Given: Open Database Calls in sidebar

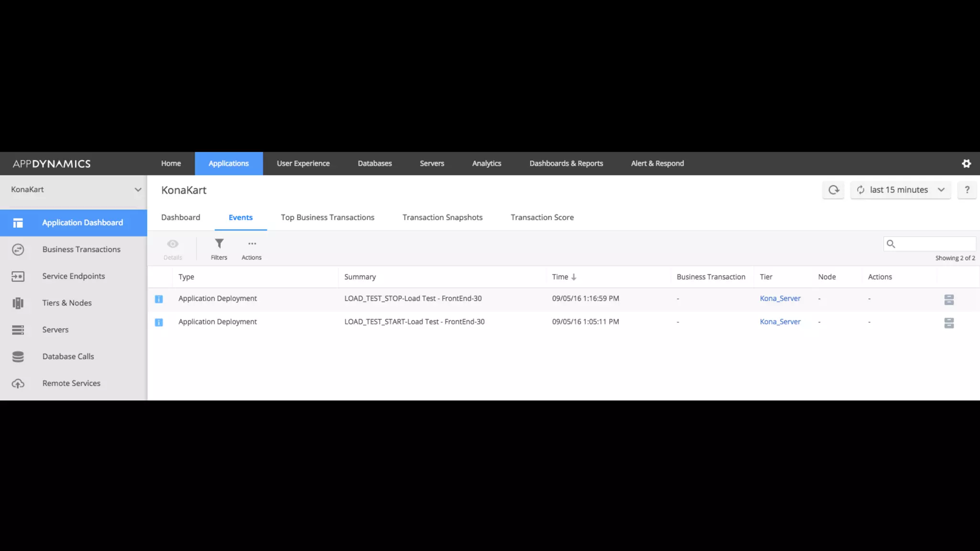Looking at the screenshot, I should (68, 356).
